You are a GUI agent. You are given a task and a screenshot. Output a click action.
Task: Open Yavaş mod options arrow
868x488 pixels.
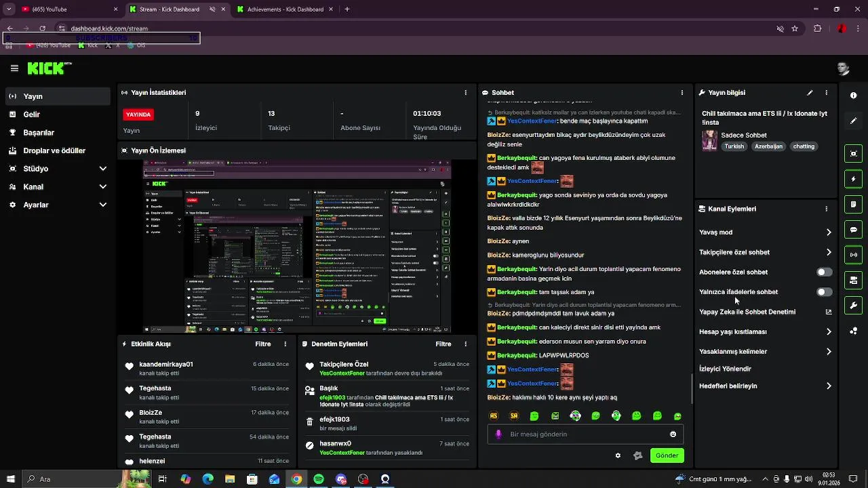829,232
